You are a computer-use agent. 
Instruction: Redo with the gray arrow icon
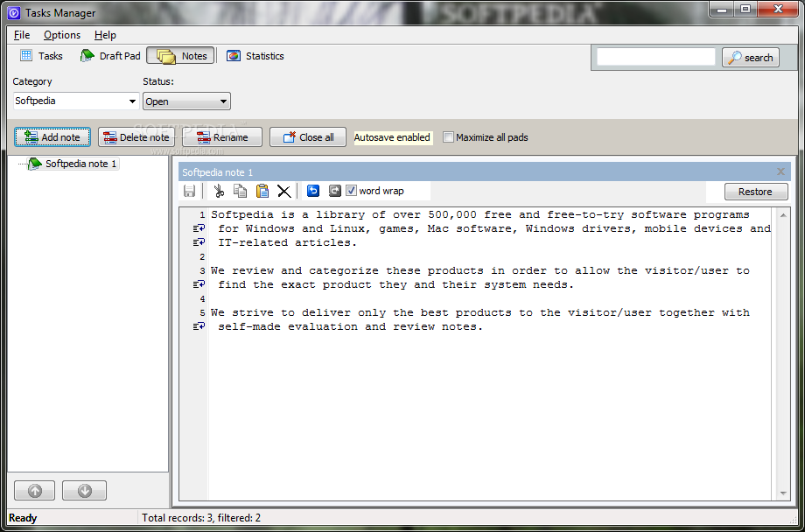coord(335,191)
